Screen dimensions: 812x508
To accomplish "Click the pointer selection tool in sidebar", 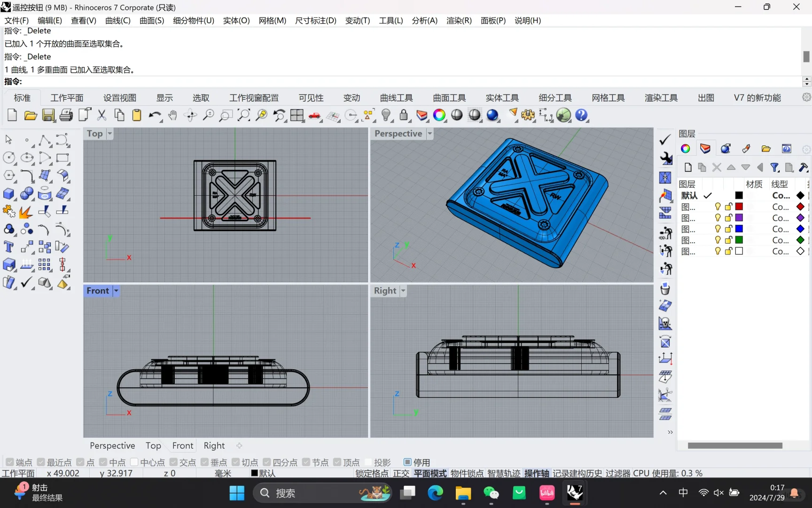I will click(x=9, y=140).
